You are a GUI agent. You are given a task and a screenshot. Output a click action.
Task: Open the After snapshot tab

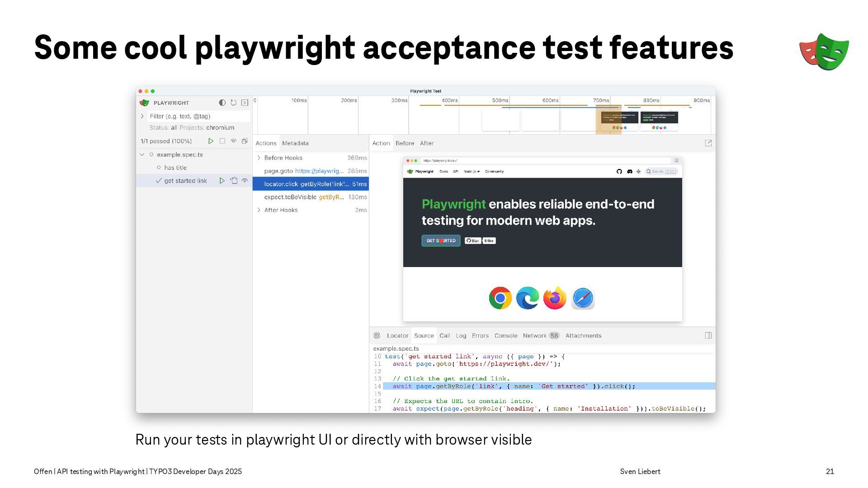[x=427, y=143]
